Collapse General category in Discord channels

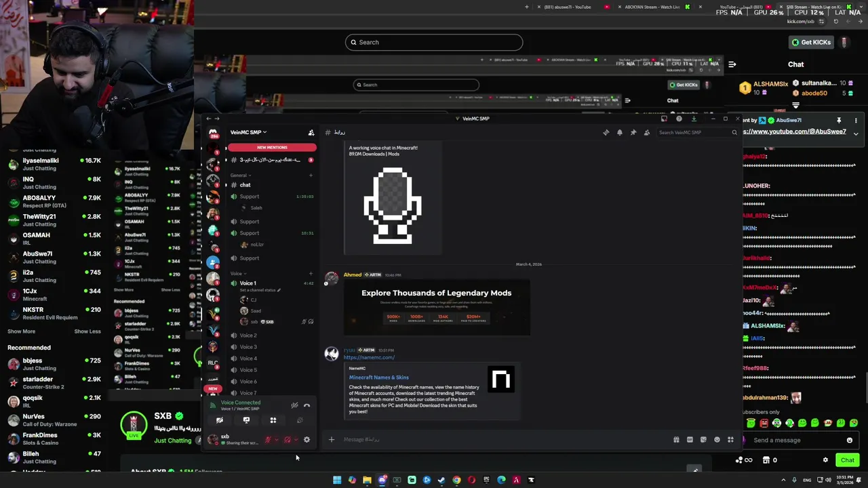pyautogui.click(x=239, y=176)
